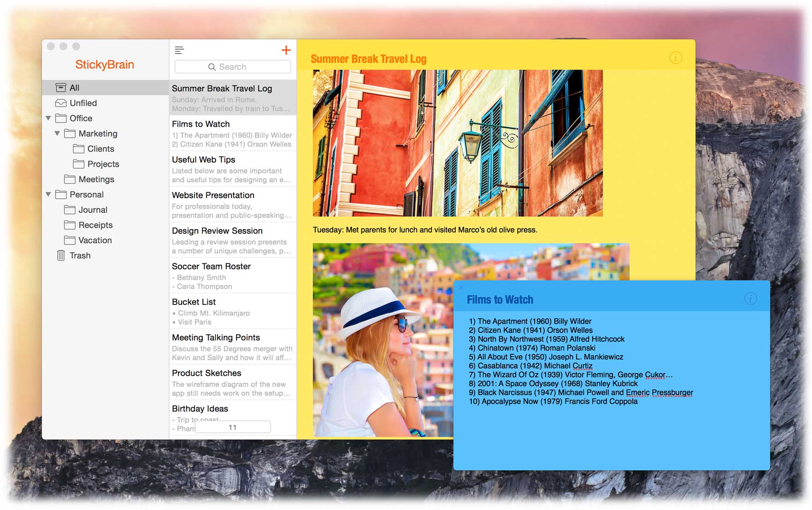Click the colorful building shutters photo
Image resolution: width=812 pixels, height=510 pixels.
tap(458, 143)
